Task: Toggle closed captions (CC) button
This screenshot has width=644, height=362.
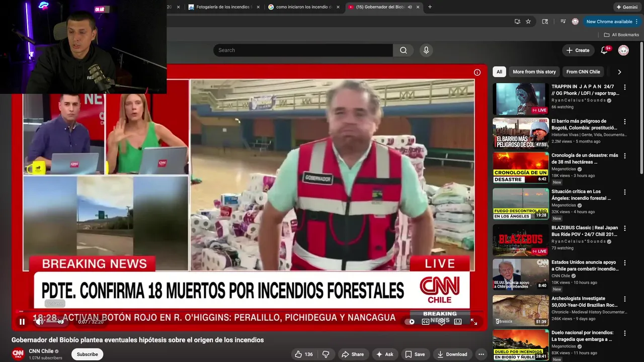Action: [426, 322]
